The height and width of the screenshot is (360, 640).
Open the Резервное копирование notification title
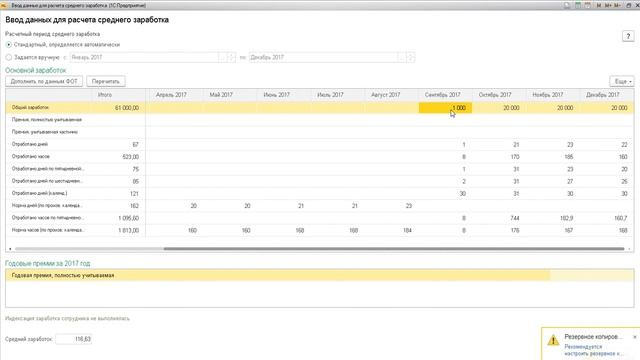point(593,337)
